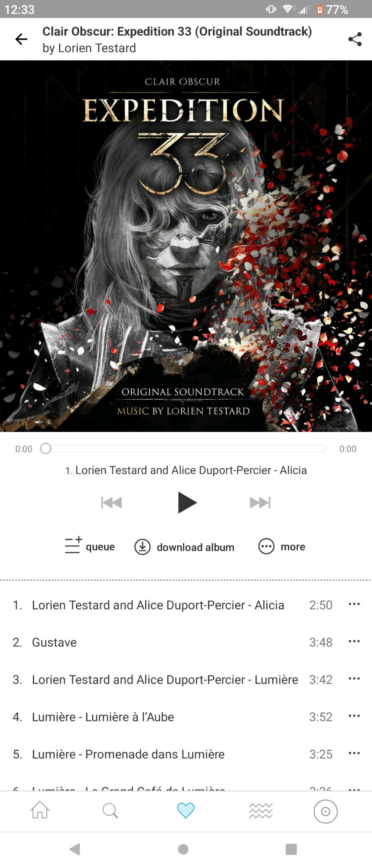Go to the previous track
The width and height of the screenshot is (372, 868).
point(112,503)
